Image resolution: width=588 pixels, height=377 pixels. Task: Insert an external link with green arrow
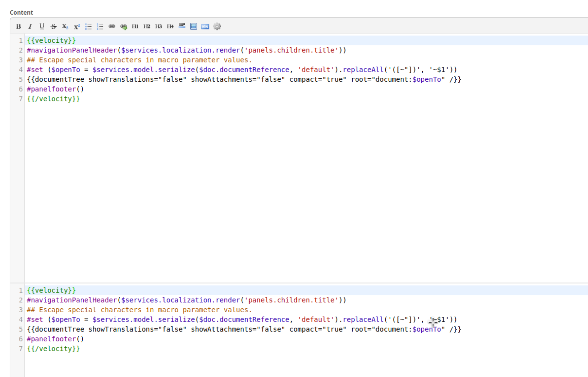pos(123,27)
